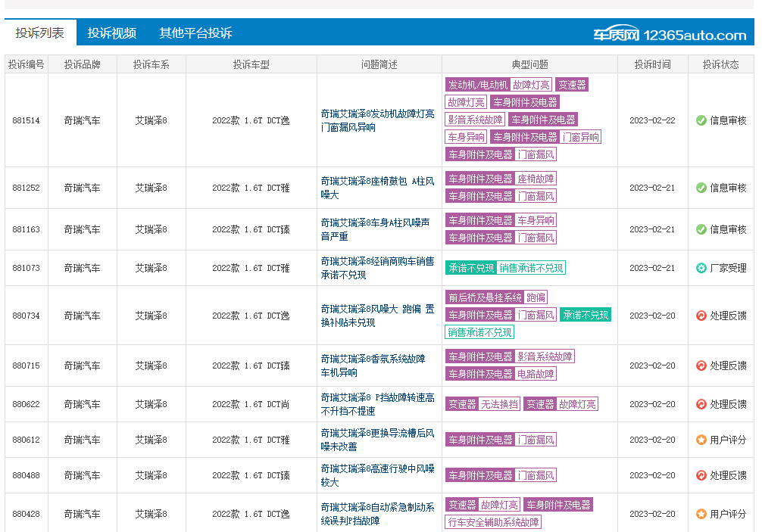The height and width of the screenshot is (532, 762).
Task: Click the 典型问题 column header
Action: 529,64
